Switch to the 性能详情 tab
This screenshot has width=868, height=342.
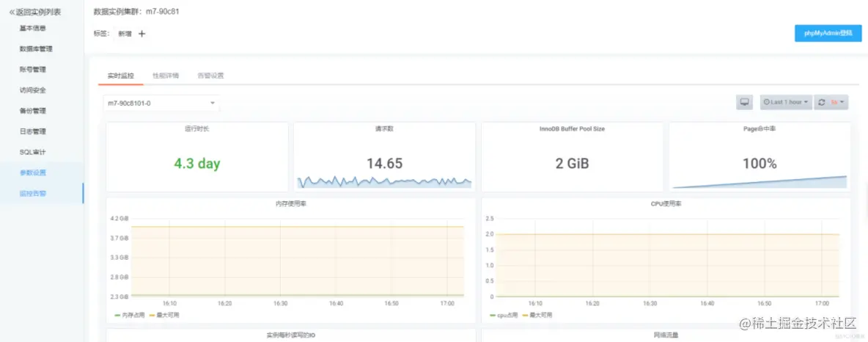[x=166, y=76]
